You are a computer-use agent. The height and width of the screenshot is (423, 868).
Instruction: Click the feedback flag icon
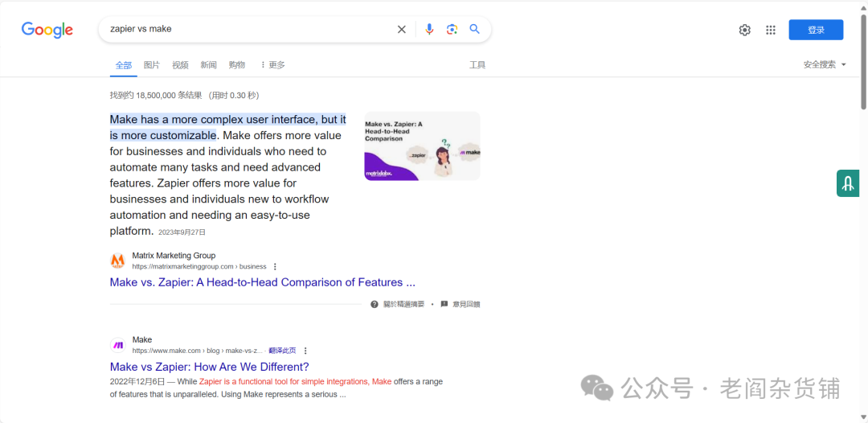(444, 304)
